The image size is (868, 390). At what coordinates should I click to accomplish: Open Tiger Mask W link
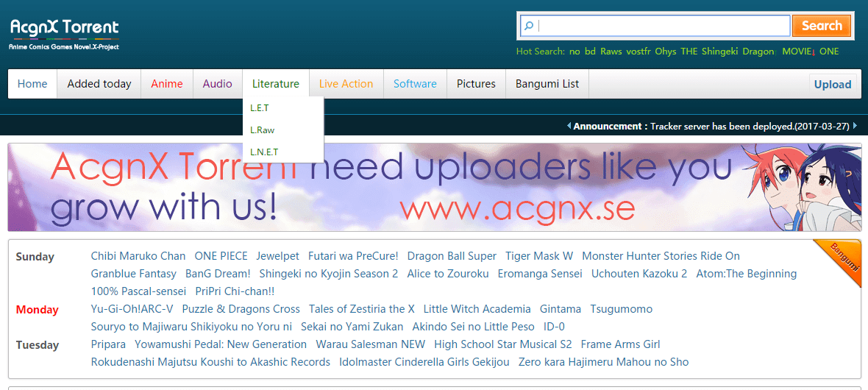pyautogui.click(x=539, y=256)
